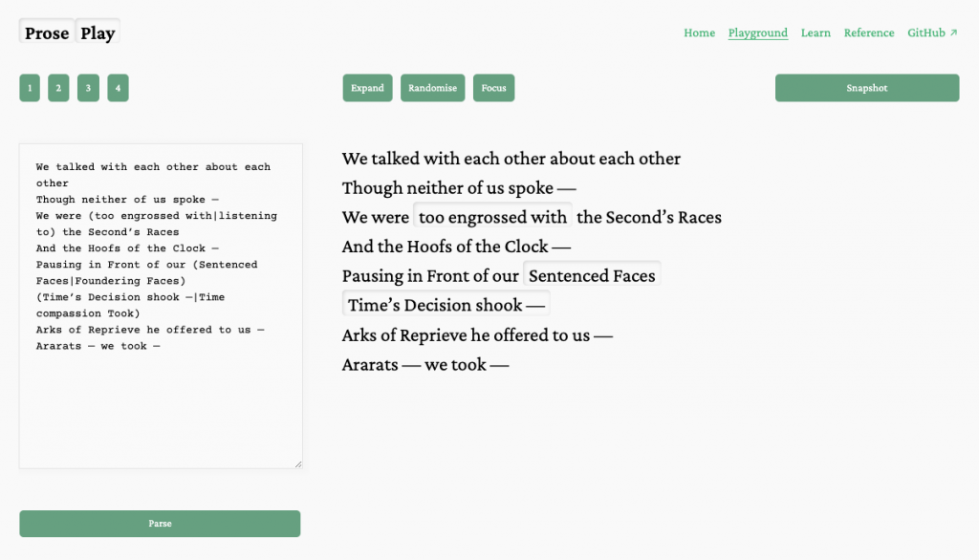Click inside the poem source text area
The width and height of the screenshot is (979, 560).
point(161,306)
